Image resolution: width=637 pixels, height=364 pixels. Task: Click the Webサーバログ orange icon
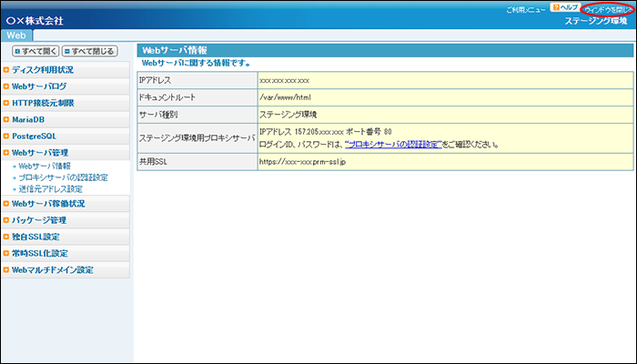pos(6,86)
